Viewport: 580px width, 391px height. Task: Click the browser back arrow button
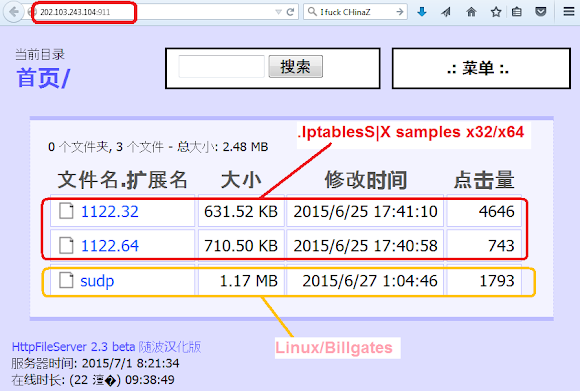coord(13,12)
